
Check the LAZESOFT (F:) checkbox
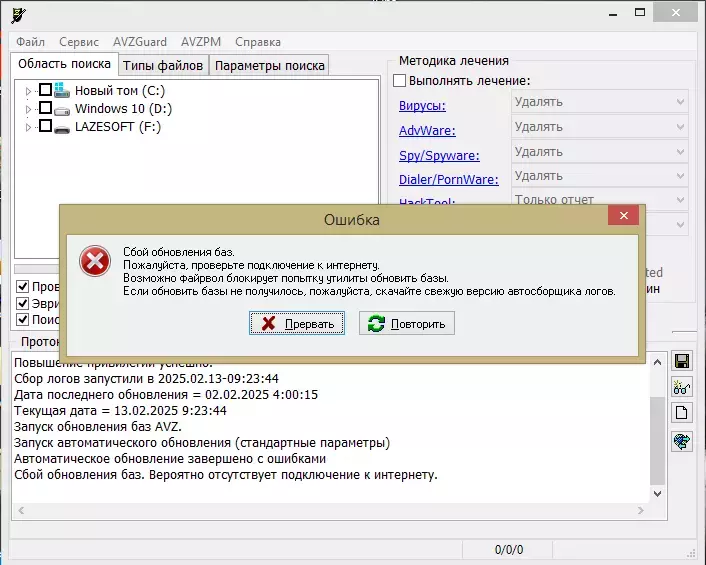point(45,126)
